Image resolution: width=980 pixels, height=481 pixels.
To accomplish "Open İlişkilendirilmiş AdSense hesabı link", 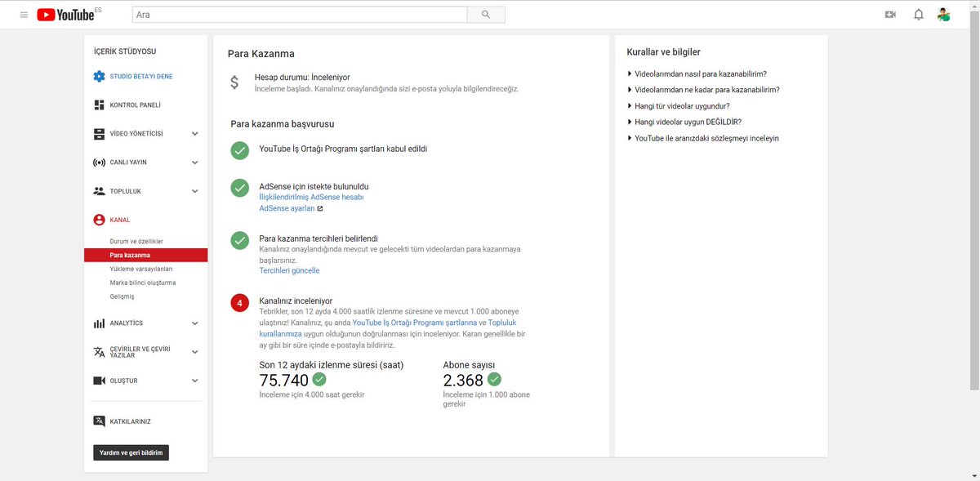I will click(311, 198).
